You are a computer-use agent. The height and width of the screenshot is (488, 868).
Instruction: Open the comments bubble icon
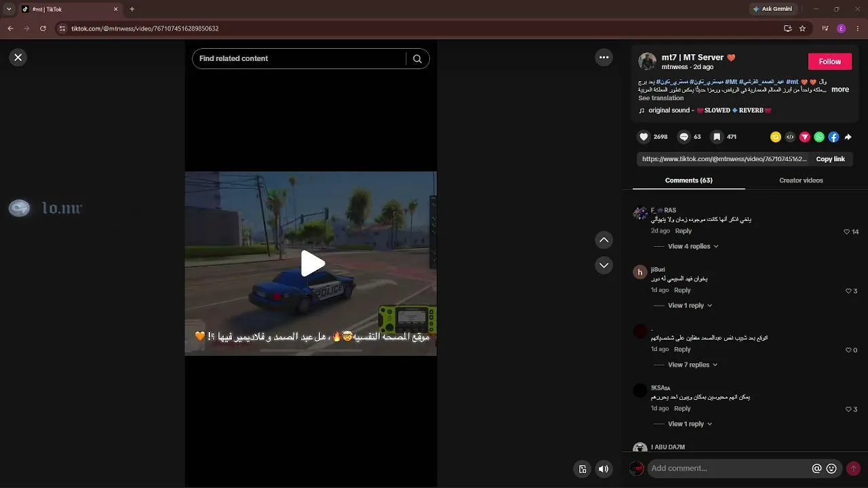coord(684,137)
